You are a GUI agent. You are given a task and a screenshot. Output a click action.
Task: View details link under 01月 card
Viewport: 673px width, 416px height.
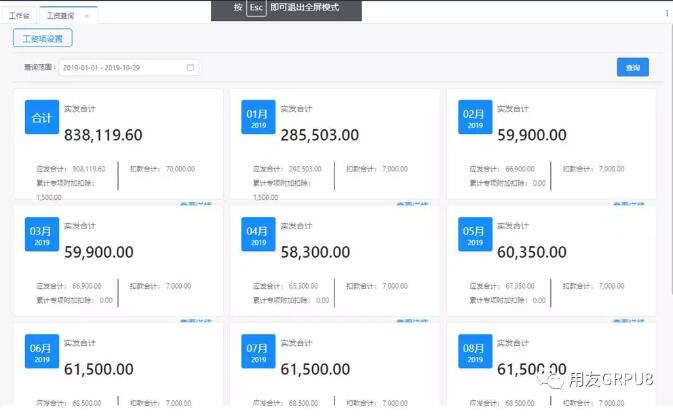[413, 203]
